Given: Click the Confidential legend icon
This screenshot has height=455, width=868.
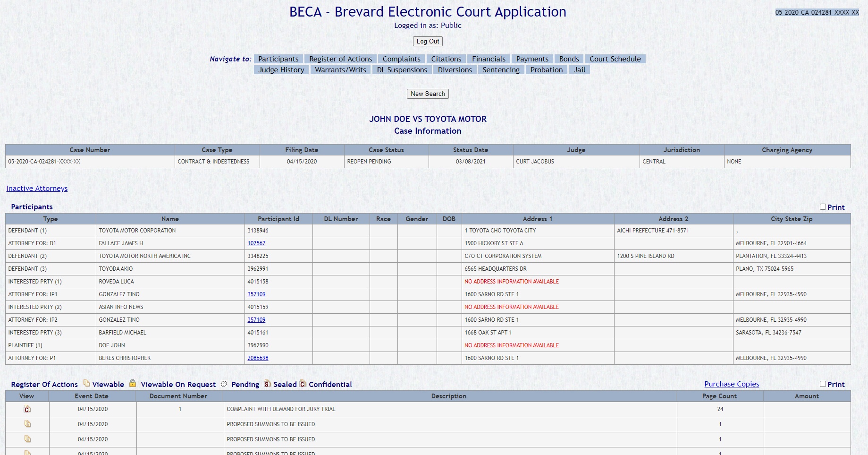Looking at the screenshot, I should point(303,384).
